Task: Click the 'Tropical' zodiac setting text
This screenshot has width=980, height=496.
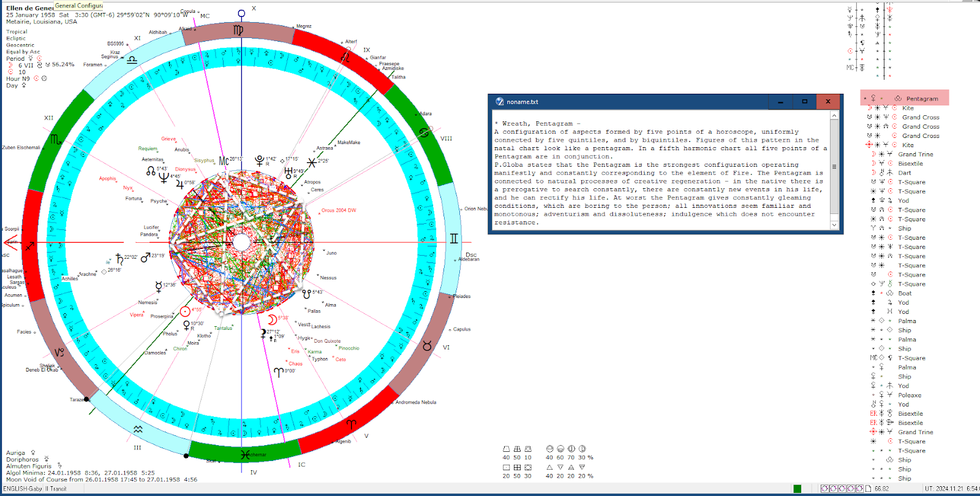Action: point(17,32)
